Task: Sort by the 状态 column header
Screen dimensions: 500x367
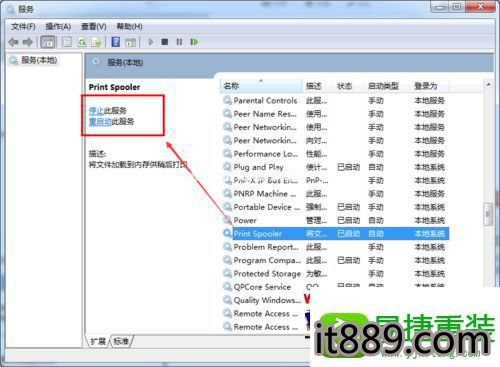Action: click(349, 86)
